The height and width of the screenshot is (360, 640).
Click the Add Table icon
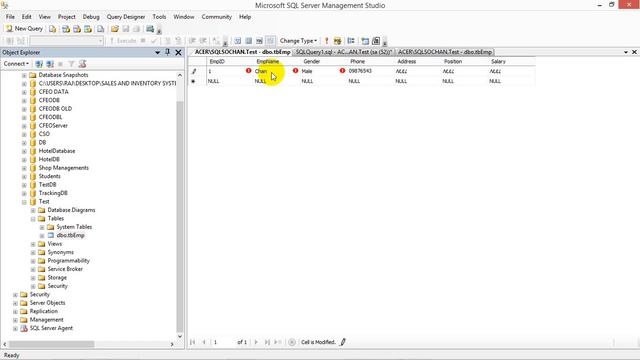(x=365, y=41)
